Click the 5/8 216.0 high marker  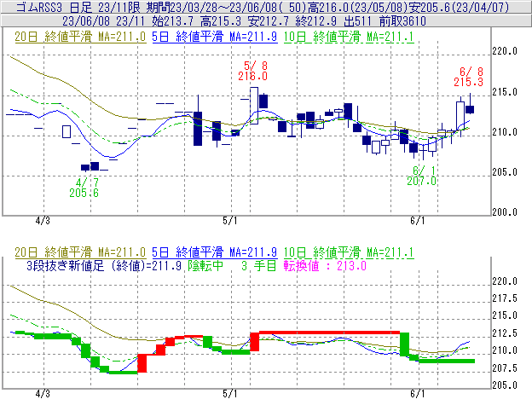pos(252,71)
